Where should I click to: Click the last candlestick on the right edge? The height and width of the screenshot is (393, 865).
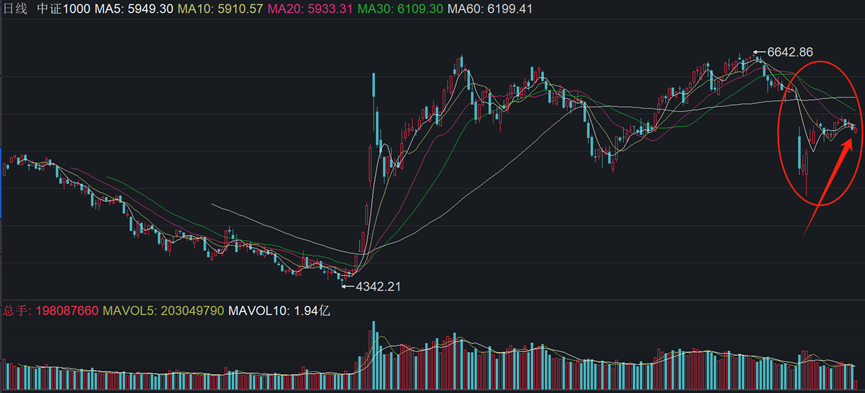point(856,129)
